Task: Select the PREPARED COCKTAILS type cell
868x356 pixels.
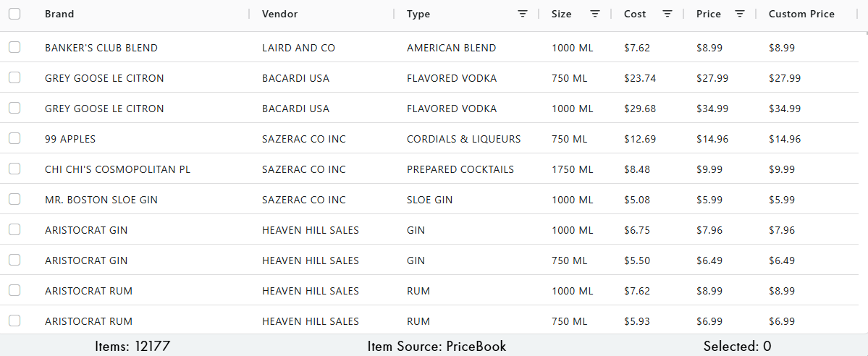Action: pos(460,169)
